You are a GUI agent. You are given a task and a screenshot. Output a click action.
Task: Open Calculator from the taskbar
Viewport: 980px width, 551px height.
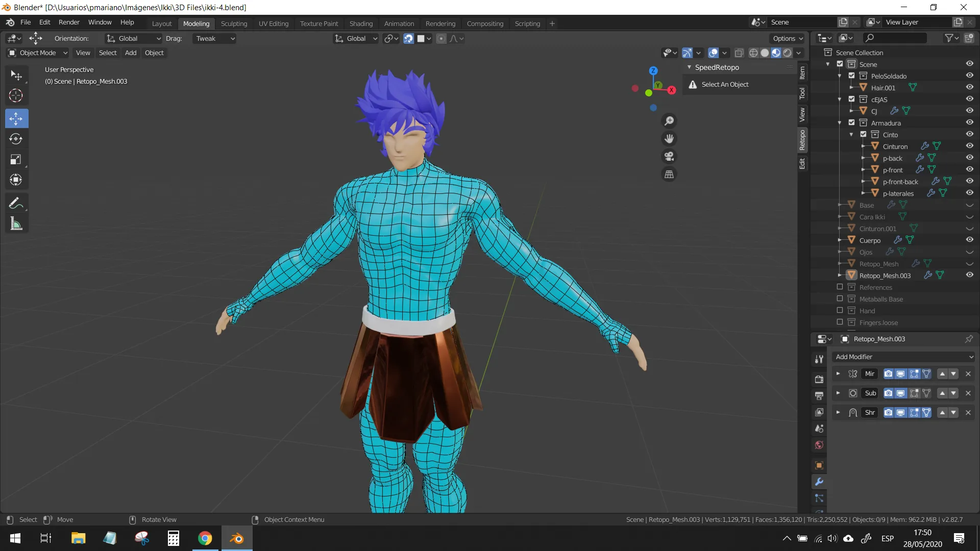pyautogui.click(x=174, y=538)
